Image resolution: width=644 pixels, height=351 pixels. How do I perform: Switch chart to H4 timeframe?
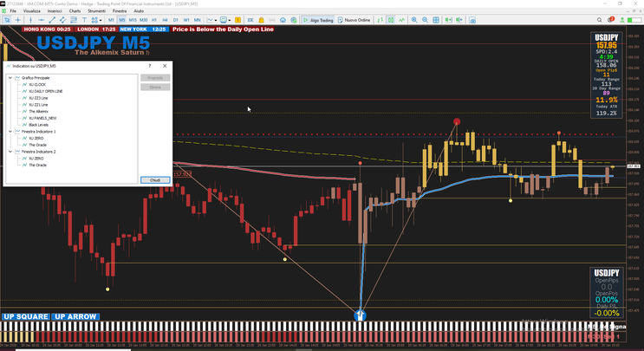click(165, 20)
